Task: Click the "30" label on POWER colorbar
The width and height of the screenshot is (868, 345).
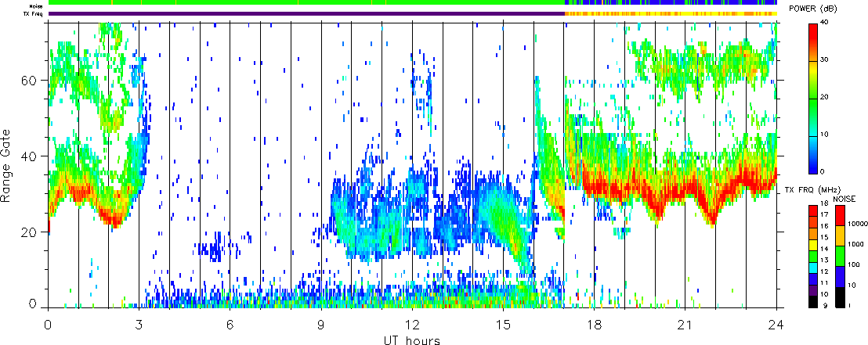Action: tap(824, 59)
